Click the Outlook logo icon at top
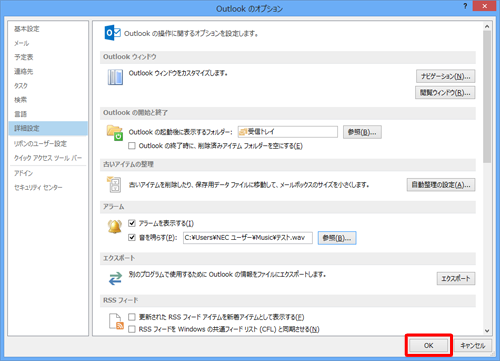This screenshot has height=361, width=500. point(112,33)
